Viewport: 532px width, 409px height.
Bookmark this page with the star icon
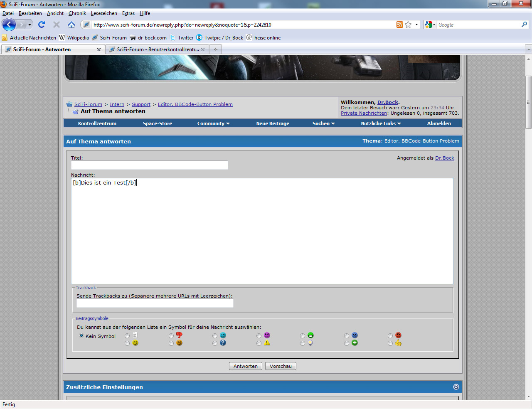(x=408, y=25)
